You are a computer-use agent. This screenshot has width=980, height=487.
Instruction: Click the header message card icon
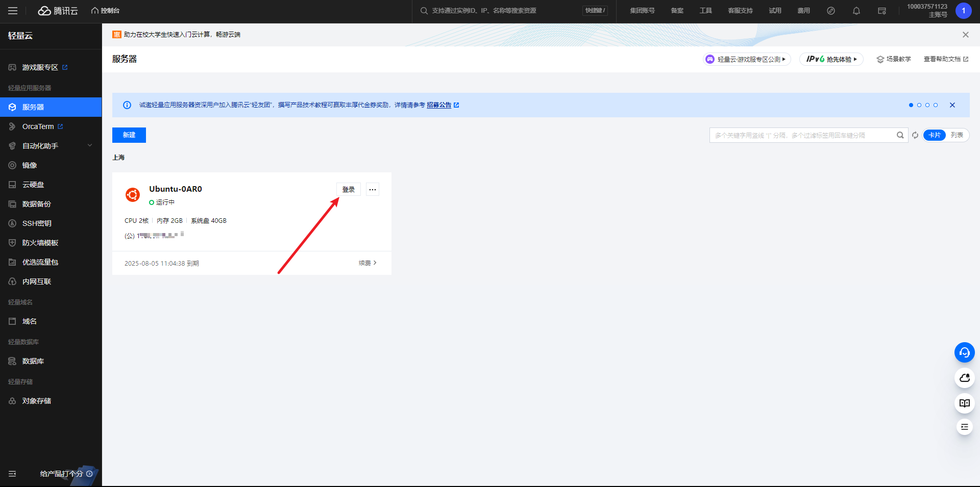(882, 11)
